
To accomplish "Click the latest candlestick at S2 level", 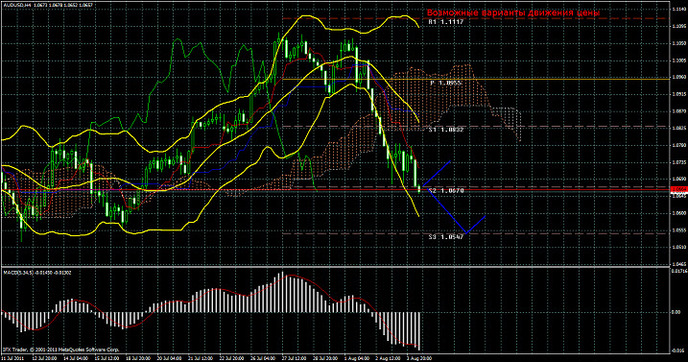I will point(419,189).
